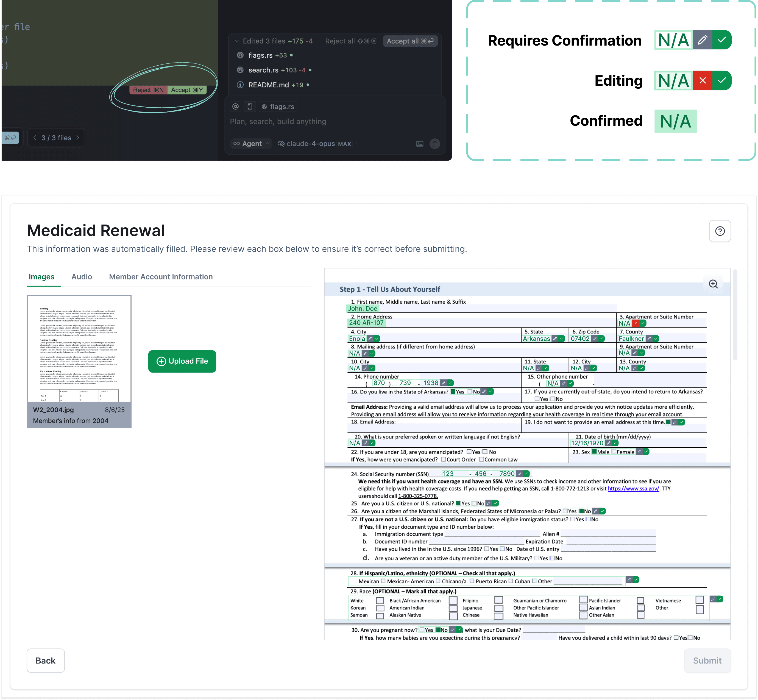The image size is (758, 700).
Task: Click the @ mention icon in the prompt box
Action: tap(235, 107)
